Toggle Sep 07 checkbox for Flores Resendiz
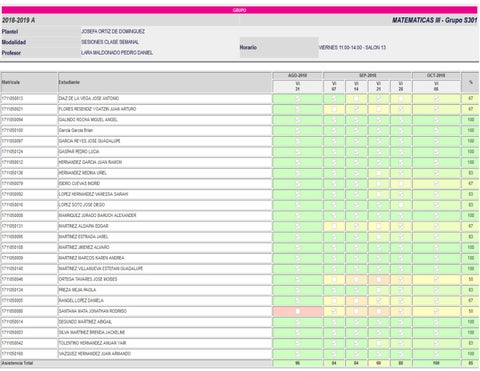480x371 pixels. [334, 109]
